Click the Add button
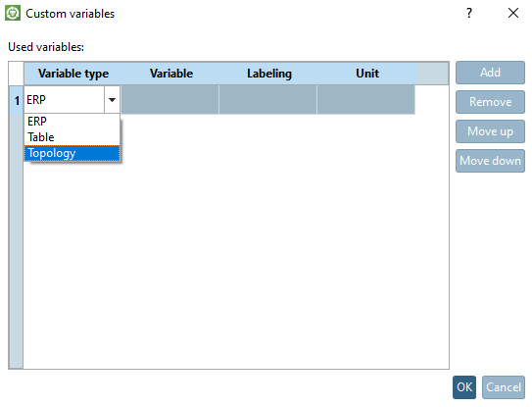Image resolution: width=532 pixels, height=407 pixels. [490, 73]
